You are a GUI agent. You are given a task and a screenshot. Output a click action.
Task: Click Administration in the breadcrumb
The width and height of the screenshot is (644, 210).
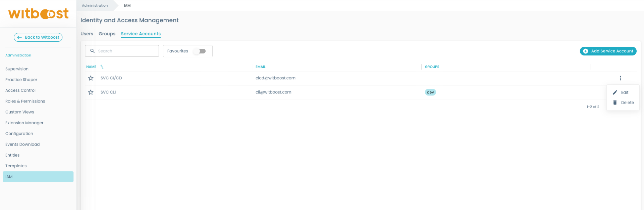[x=95, y=6]
